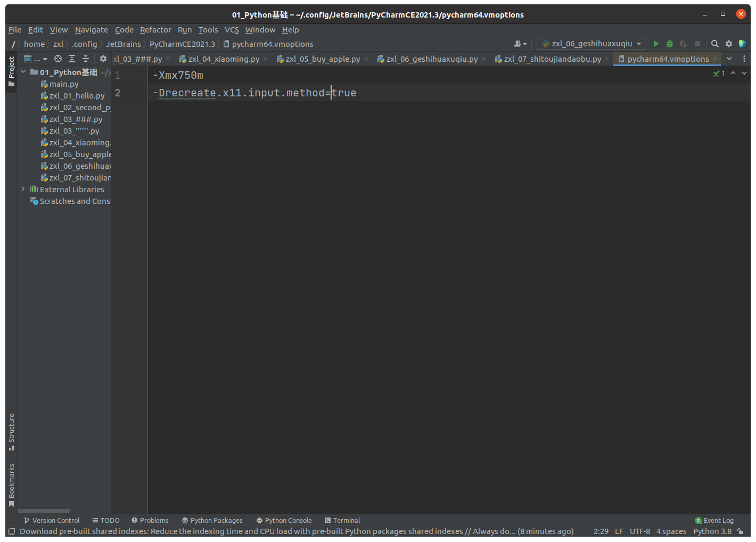Start debugging with the green bug icon

coord(670,44)
